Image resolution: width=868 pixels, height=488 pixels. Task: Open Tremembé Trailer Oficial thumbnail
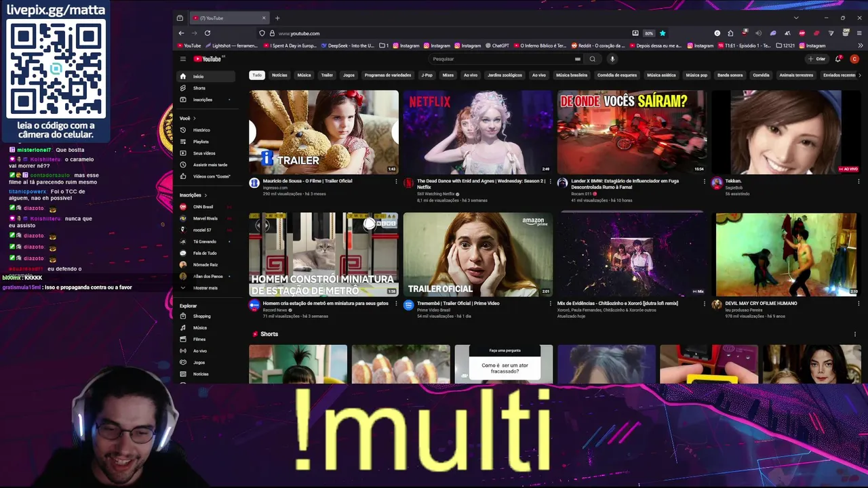[x=478, y=255]
